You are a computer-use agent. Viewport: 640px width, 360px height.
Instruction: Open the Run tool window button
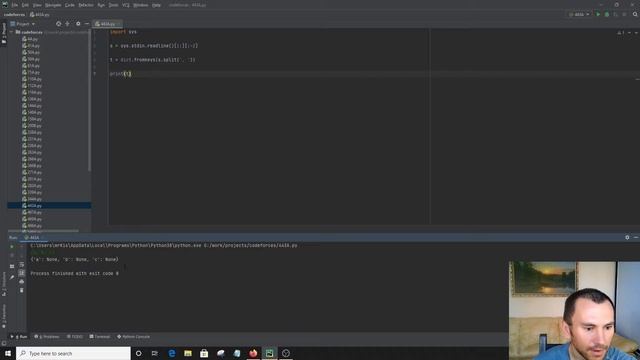point(19,337)
